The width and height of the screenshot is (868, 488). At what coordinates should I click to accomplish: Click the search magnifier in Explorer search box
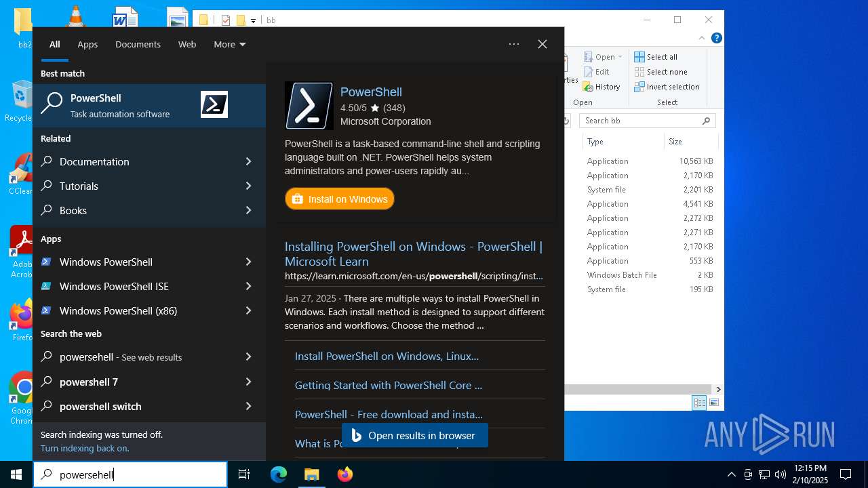tap(707, 121)
